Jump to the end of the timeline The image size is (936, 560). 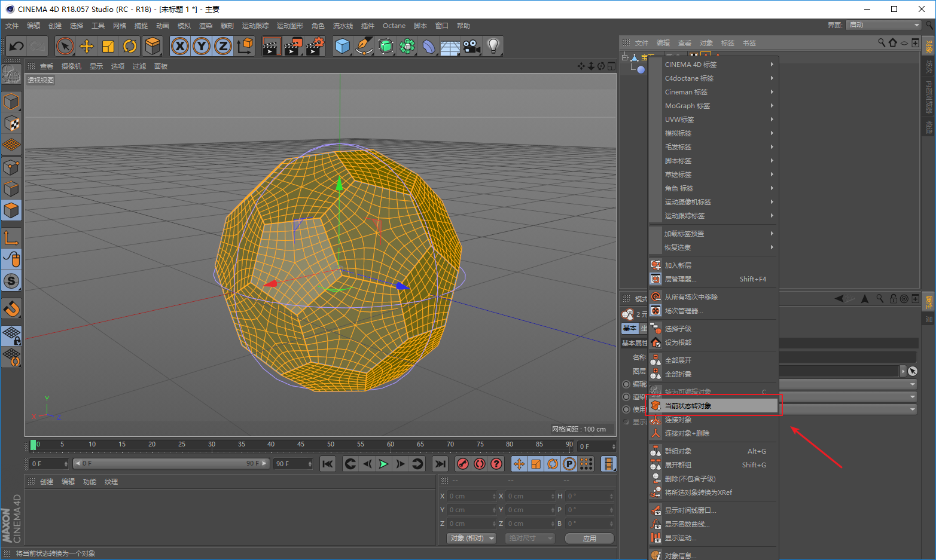(440, 464)
